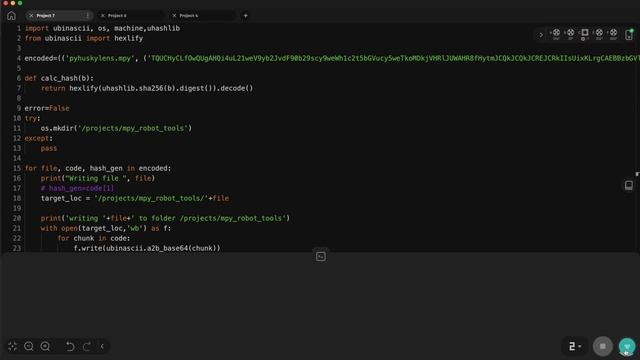The width and height of the screenshot is (640, 360).
Task: Expand the hub port status bar chevron
Action: [x=541, y=35]
